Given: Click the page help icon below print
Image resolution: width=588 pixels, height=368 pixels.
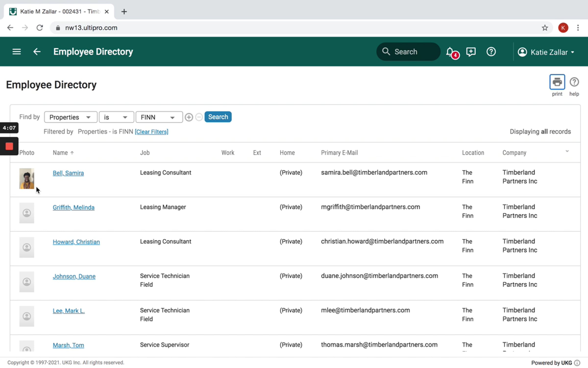Looking at the screenshot, I should click(x=574, y=82).
